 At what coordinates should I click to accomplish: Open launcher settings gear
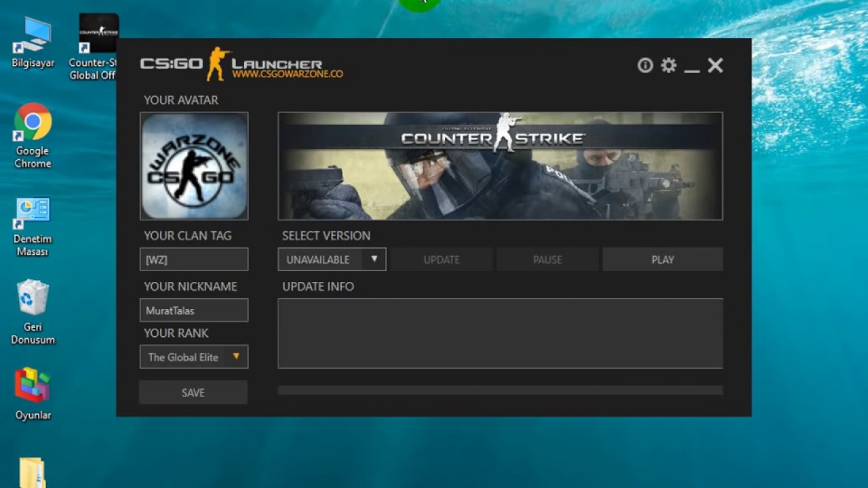click(x=669, y=65)
